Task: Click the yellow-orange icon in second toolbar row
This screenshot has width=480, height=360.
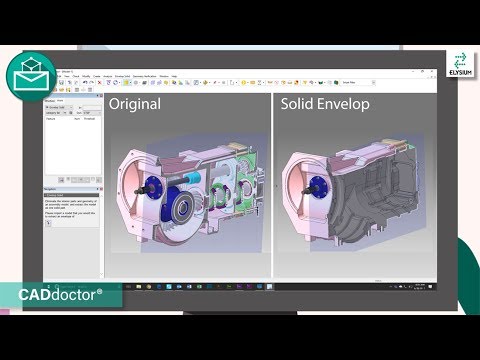Action: pos(62,90)
